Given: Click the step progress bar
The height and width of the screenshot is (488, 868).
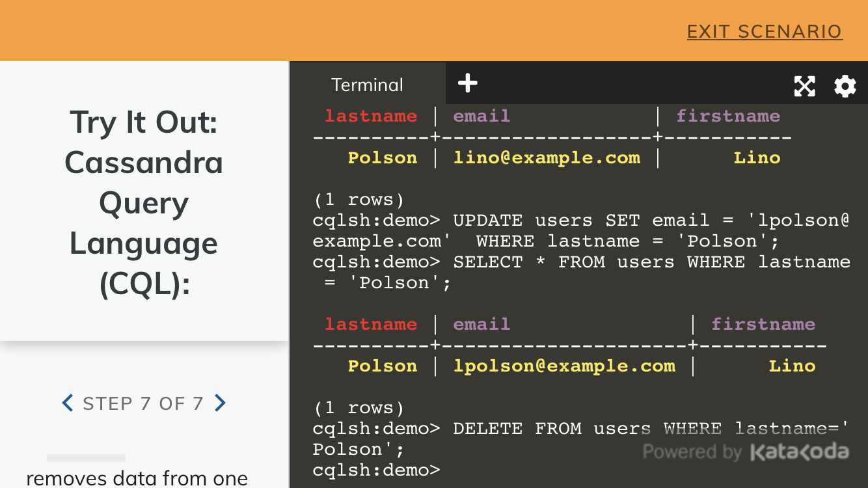Looking at the screenshot, I should [x=86, y=457].
